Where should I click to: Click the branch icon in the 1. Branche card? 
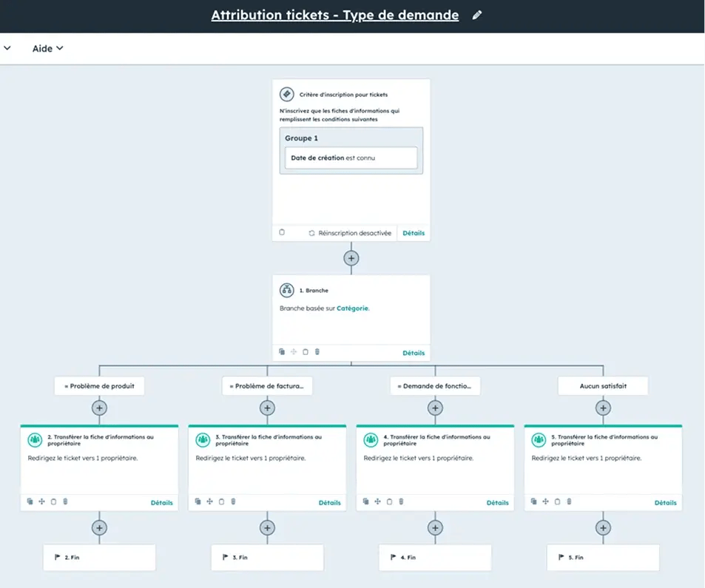click(x=287, y=291)
